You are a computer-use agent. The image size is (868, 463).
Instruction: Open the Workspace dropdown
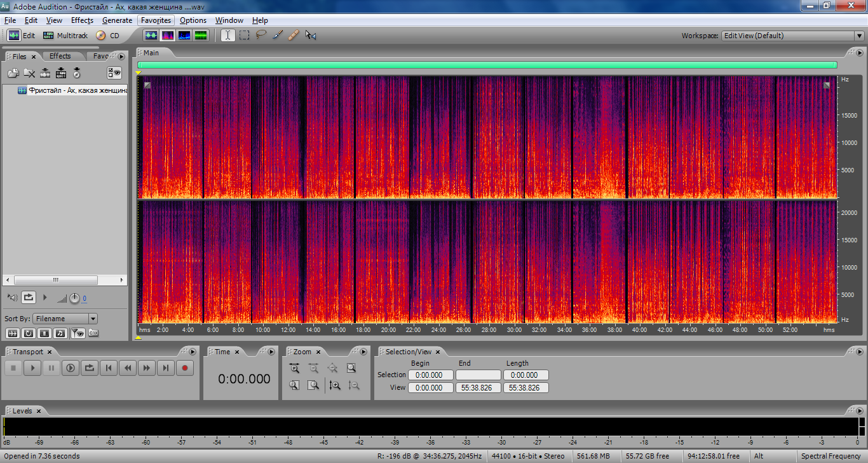click(x=793, y=36)
